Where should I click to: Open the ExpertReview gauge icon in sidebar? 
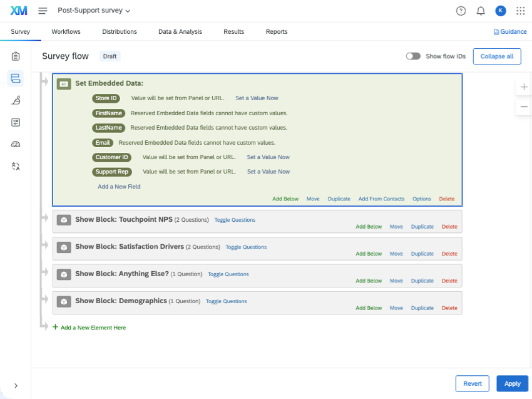[15, 144]
